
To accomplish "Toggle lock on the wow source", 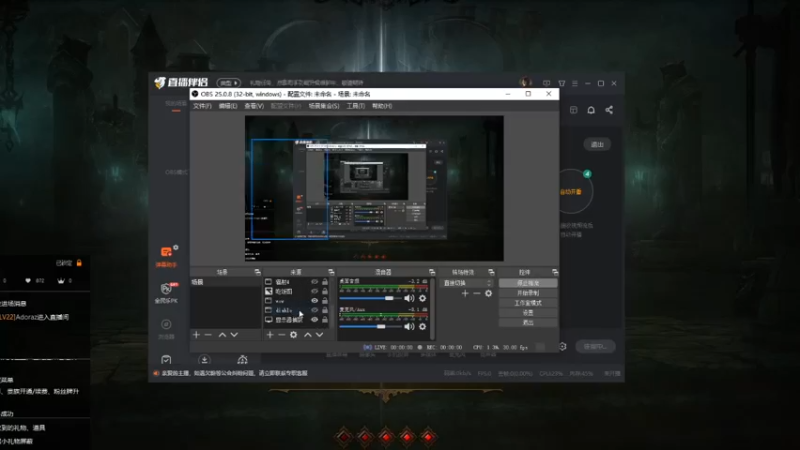I will [325, 301].
